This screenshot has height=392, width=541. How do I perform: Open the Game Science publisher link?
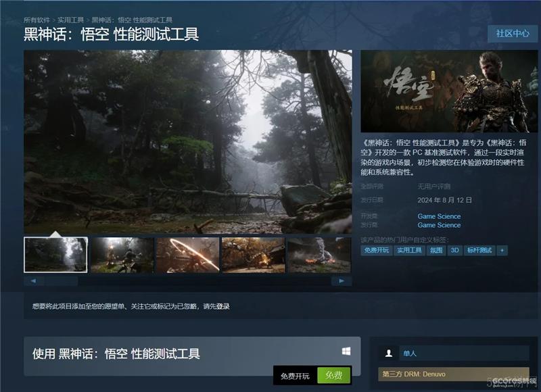coord(439,225)
